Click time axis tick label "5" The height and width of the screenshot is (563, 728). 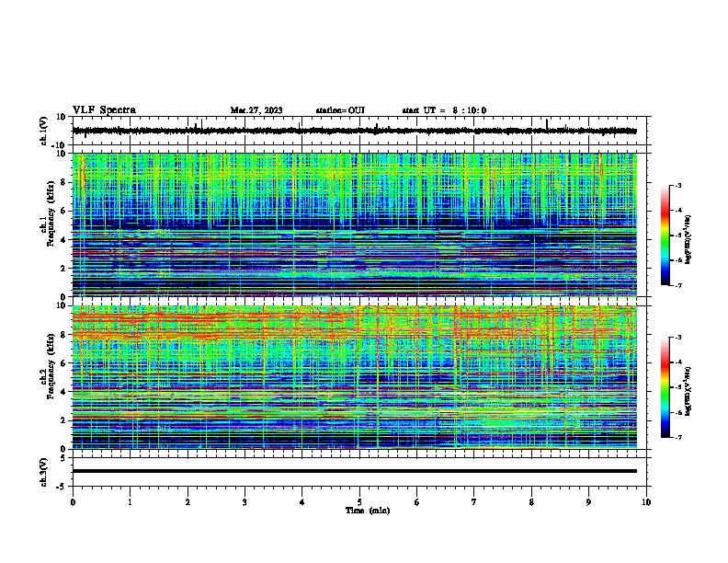click(x=359, y=502)
